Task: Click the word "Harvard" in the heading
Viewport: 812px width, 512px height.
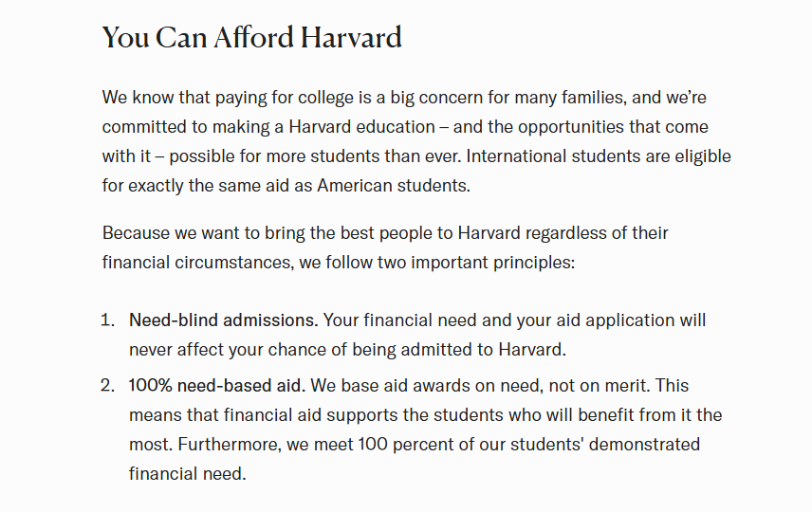Action: click(351, 38)
